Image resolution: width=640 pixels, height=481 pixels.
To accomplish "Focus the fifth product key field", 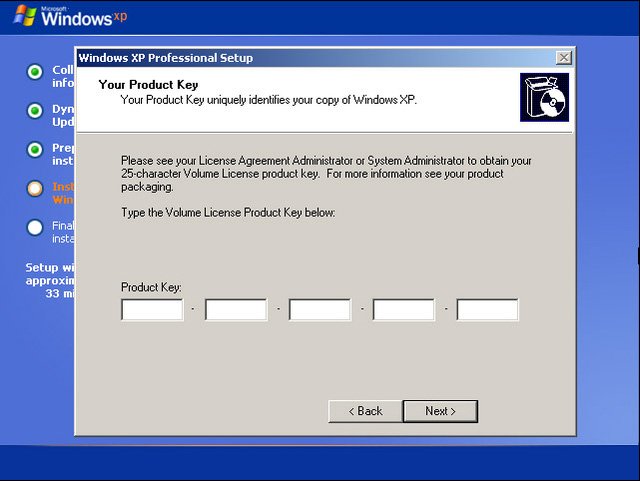I will [x=487, y=310].
